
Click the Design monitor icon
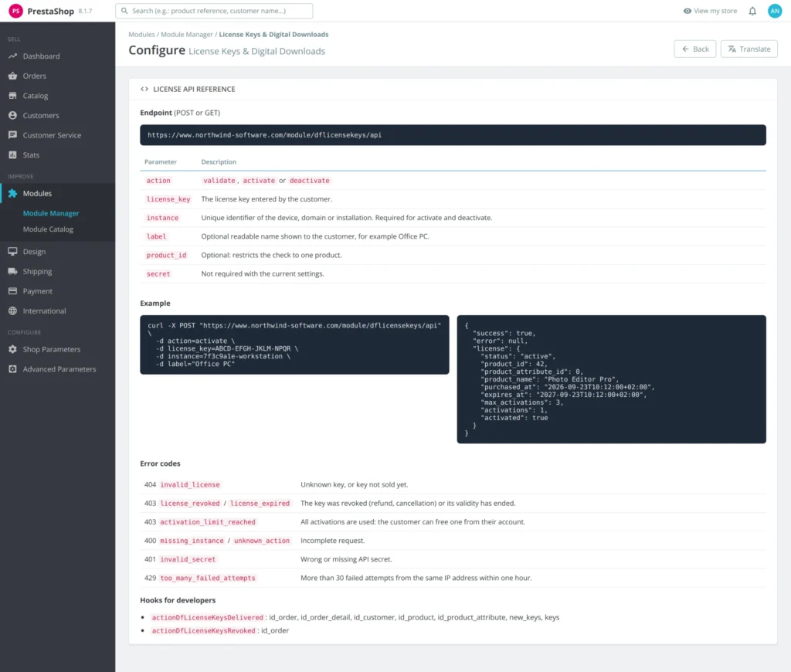12,251
